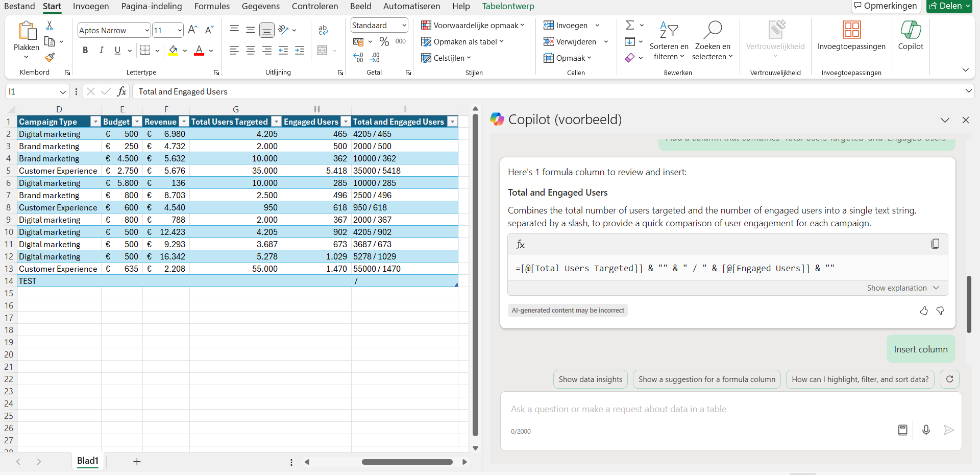Toggle bottom vertical alignment
This screenshot has height=475, width=980.
(267, 30)
